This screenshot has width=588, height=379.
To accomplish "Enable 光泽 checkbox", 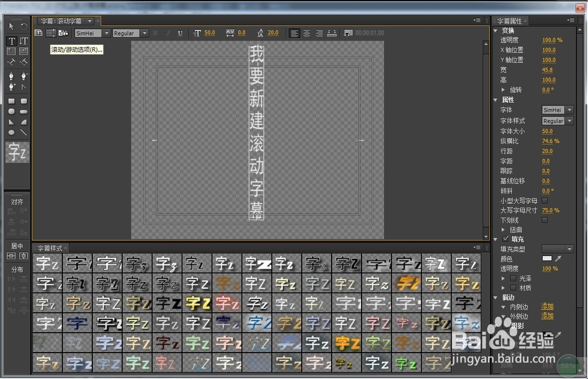I will 513,279.
